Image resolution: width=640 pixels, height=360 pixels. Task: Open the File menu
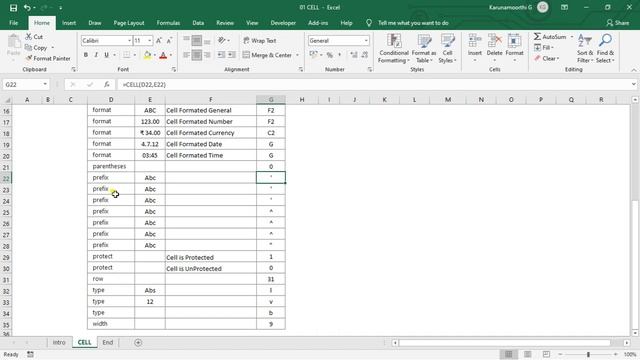point(13,23)
